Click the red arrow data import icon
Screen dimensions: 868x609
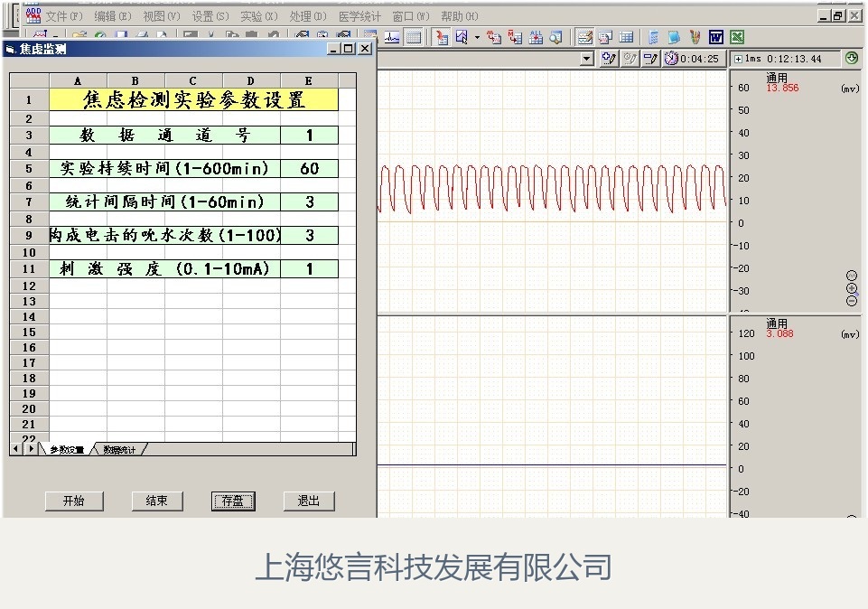[x=442, y=38]
